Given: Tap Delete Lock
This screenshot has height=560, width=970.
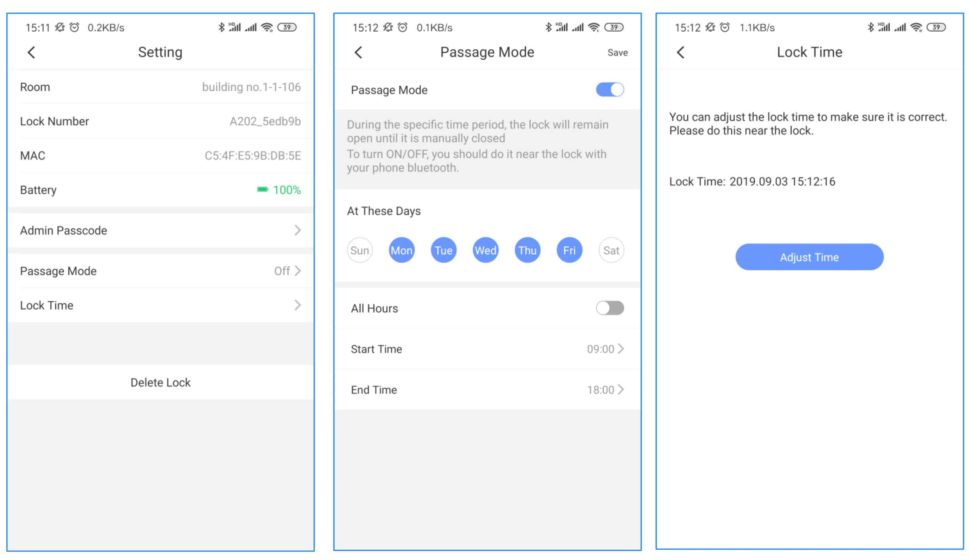Looking at the screenshot, I should [x=160, y=382].
